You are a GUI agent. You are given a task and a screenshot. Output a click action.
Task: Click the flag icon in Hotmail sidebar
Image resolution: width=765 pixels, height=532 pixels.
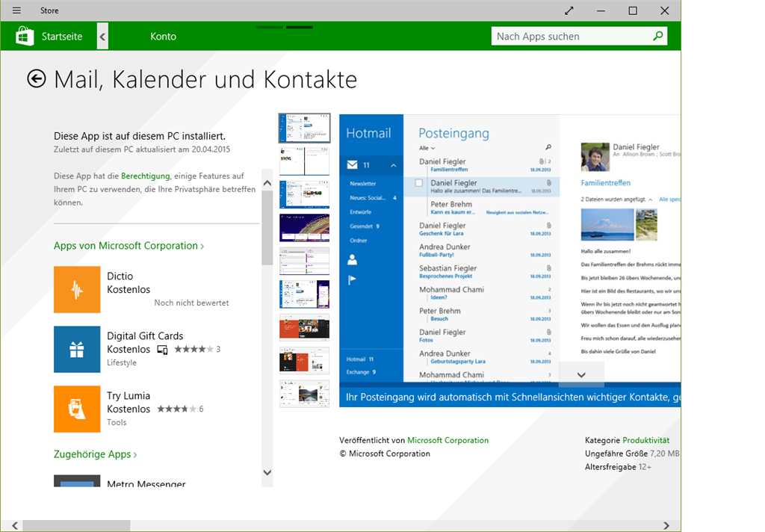[353, 279]
